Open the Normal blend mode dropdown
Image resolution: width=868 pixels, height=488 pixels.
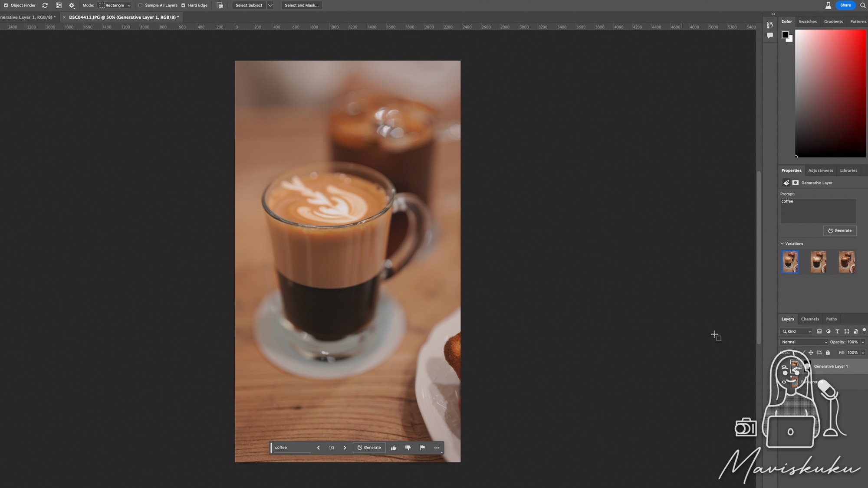(x=804, y=342)
